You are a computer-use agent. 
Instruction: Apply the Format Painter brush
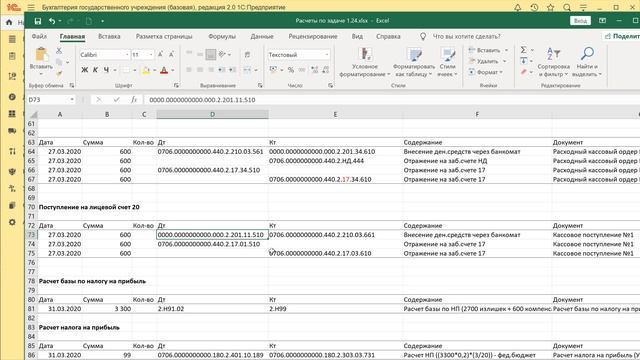pos(59,73)
